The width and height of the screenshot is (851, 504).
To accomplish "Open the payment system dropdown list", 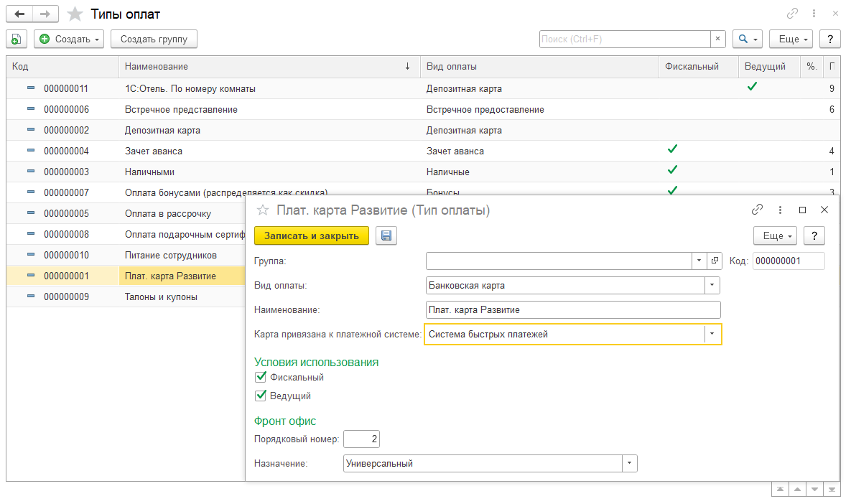I will 712,334.
